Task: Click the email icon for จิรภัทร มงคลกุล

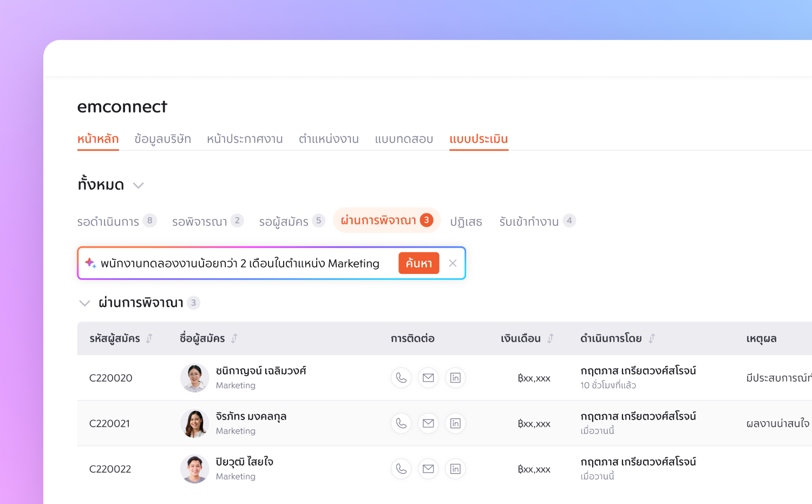Action: 428,423
